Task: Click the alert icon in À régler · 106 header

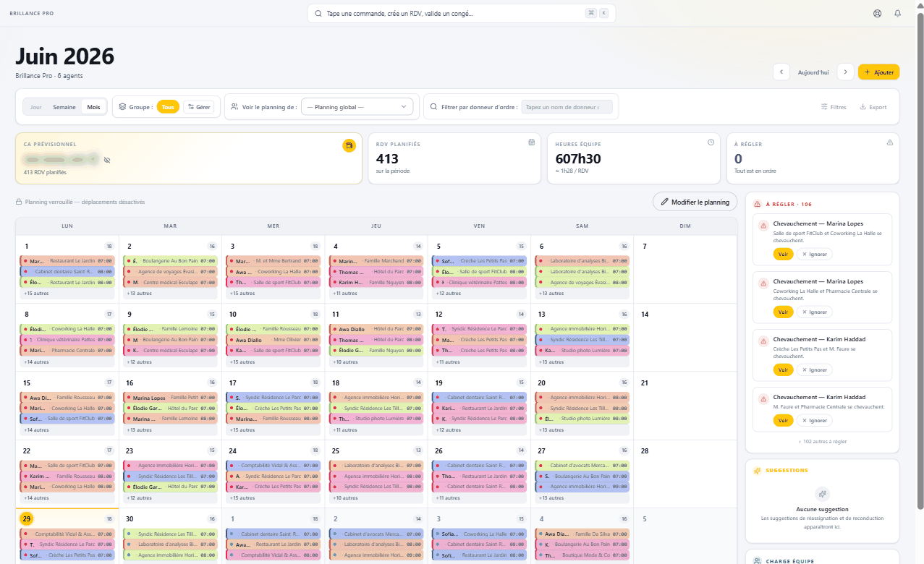Action: 757,205
